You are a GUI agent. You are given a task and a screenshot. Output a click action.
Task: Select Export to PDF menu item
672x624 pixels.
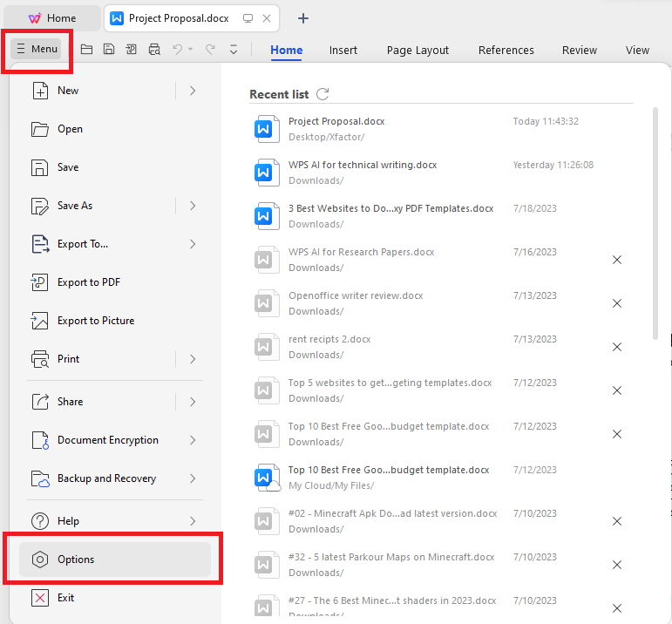coord(115,282)
